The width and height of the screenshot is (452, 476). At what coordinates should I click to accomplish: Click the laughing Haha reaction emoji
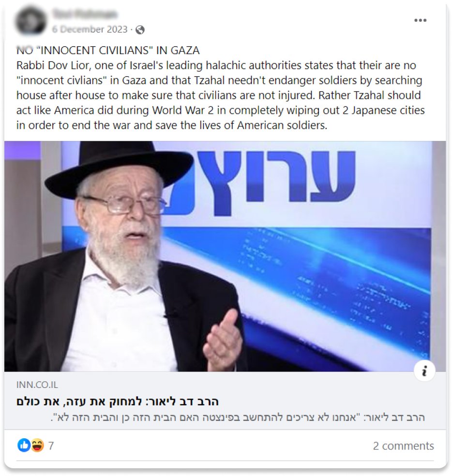[x=37, y=446]
